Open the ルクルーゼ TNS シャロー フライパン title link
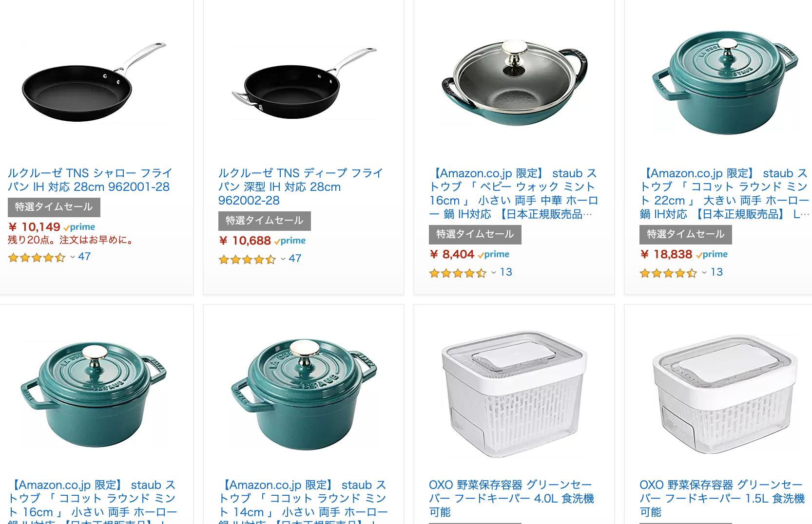The width and height of the screenshot is (812, 524). (90, 180)
